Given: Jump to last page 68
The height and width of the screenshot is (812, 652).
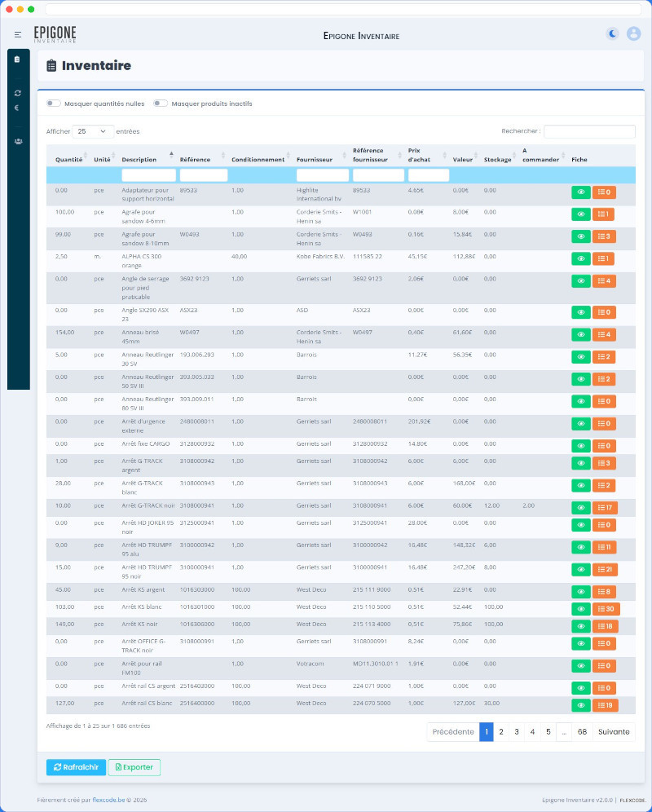Looking at the screenshot, I should 582,732.
